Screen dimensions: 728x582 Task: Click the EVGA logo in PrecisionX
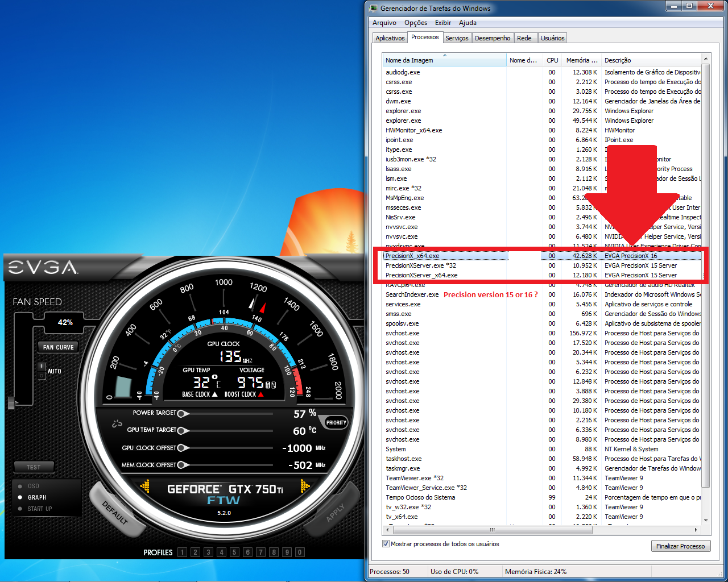43,267
